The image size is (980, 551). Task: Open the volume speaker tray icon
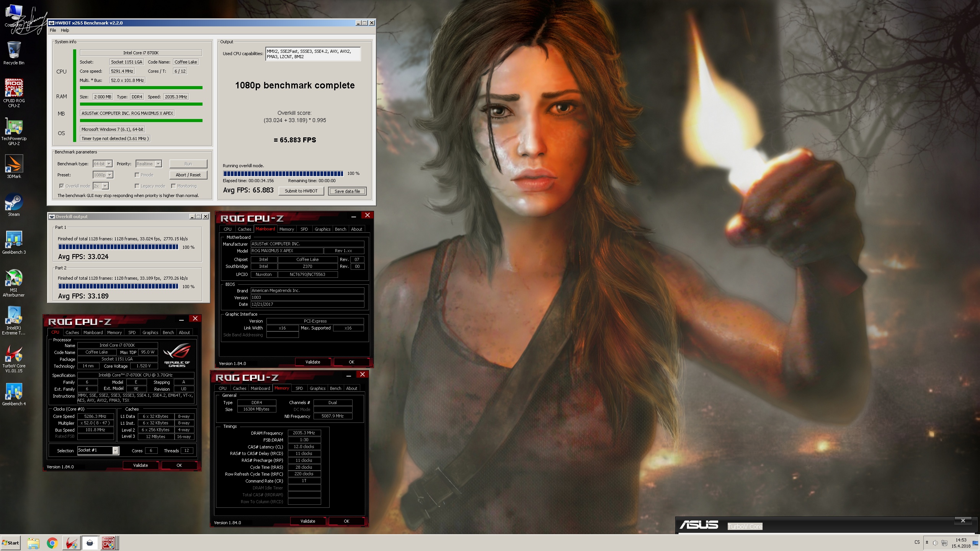coord(935,543)
